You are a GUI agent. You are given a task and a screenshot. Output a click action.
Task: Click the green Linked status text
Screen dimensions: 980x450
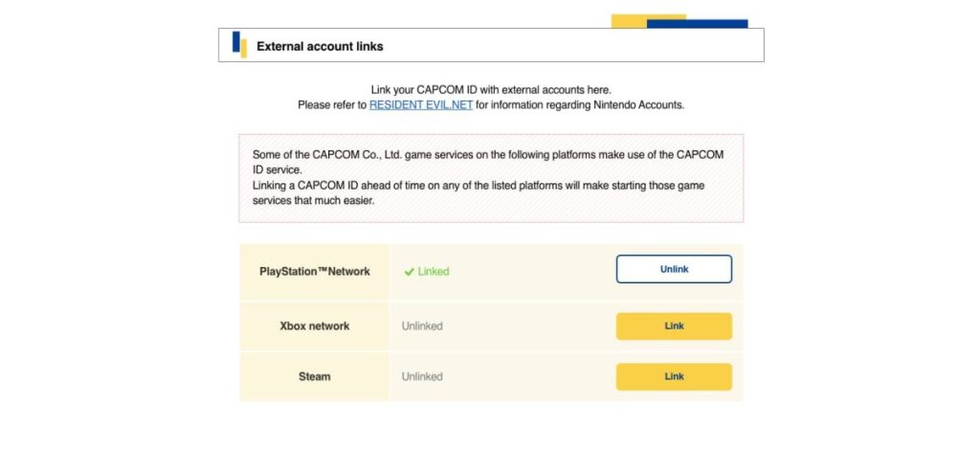(x=434, y=272)
